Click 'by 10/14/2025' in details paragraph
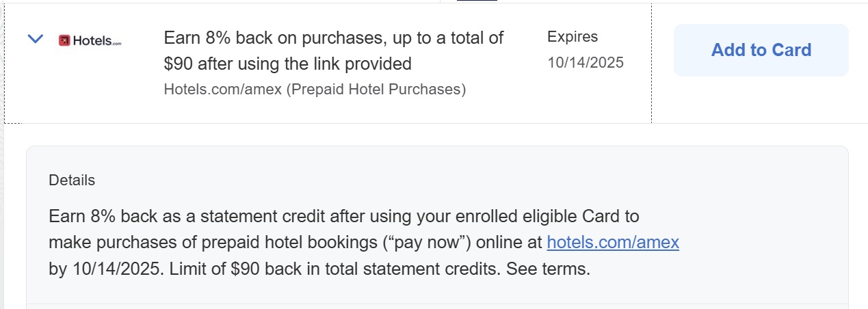Image resolution: width=868 pixels, height=309 pixels. click(x=106, y=269)
